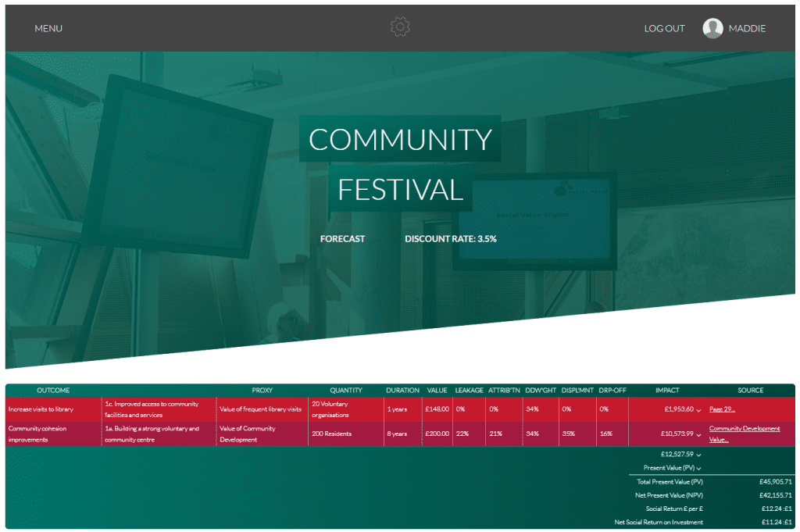The height and width of the screenshot is (532, 800).
Task: Open the MENU in the top bar
Action: [48, 28]
